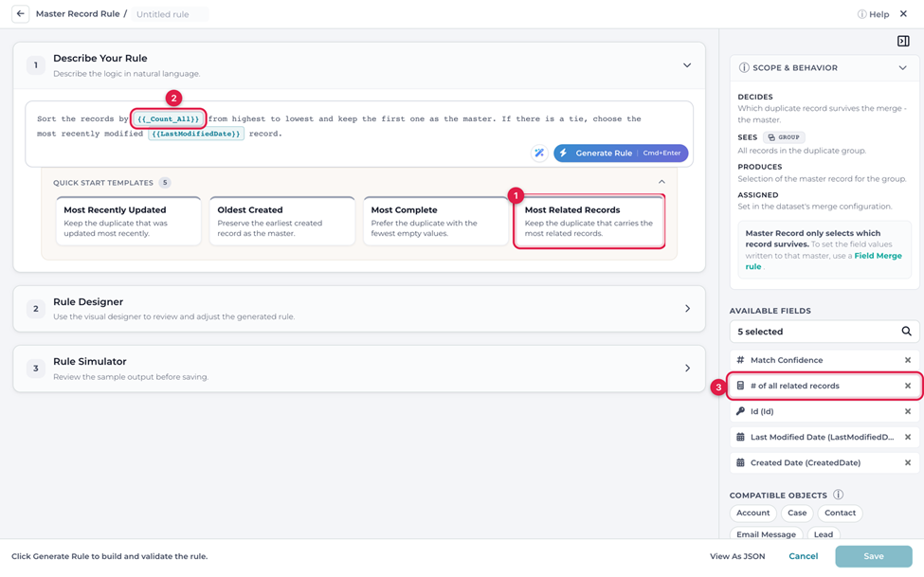This screenshot has width=924, height=577.
Task: Click the Untitled rule name field
Action: tap(170, 14)
